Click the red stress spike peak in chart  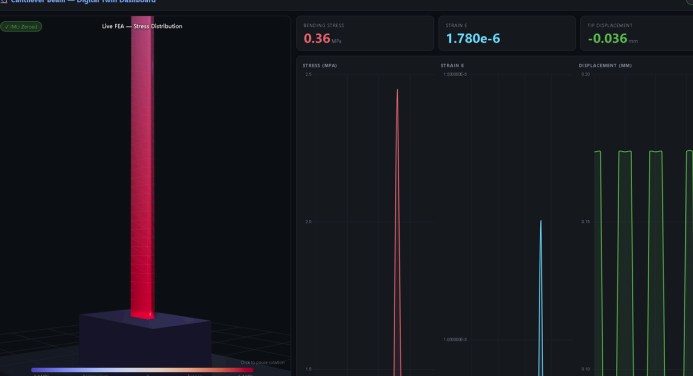(397, 90)
